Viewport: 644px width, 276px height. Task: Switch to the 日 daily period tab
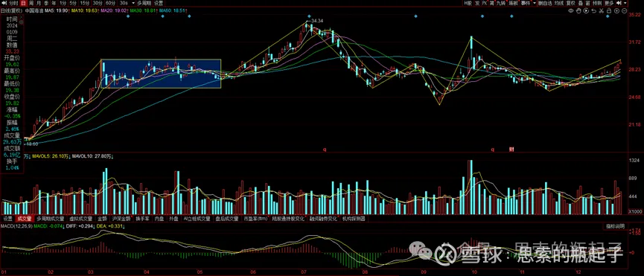(23, 3)
